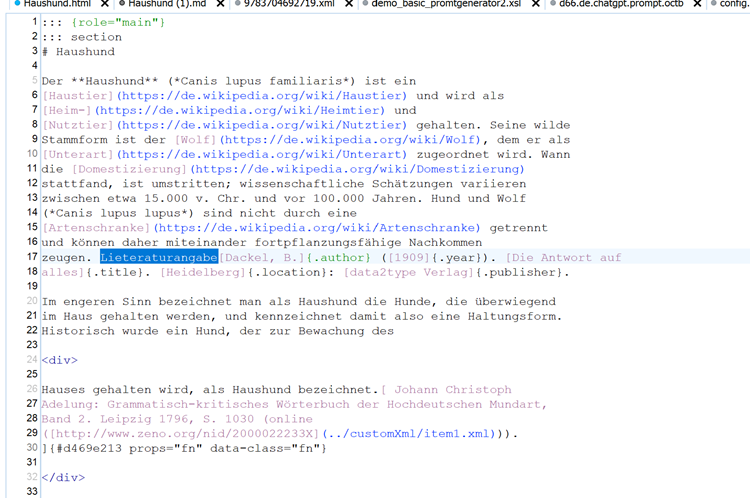Close the 9783704692719.xml tab

click(x=349, y=4)
